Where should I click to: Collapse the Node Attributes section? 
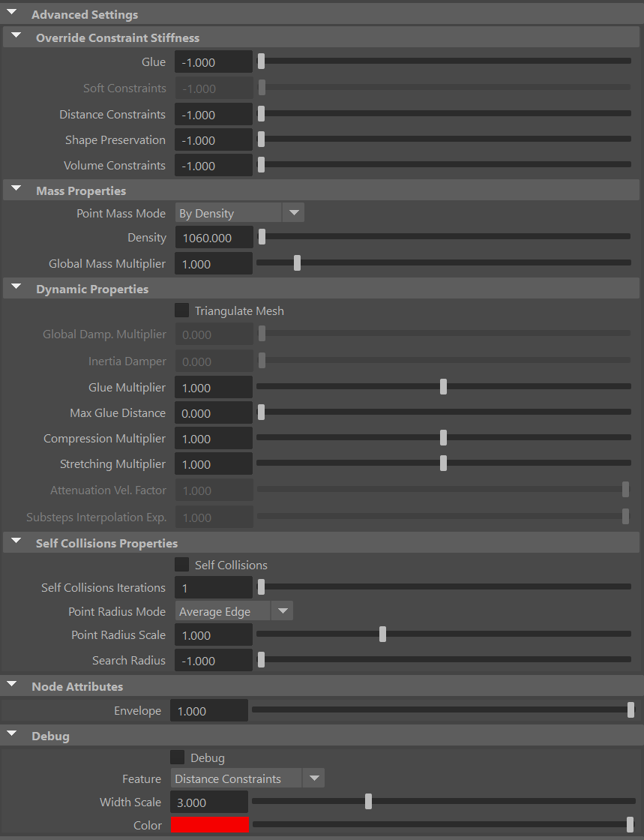click(x=10, y=683)
